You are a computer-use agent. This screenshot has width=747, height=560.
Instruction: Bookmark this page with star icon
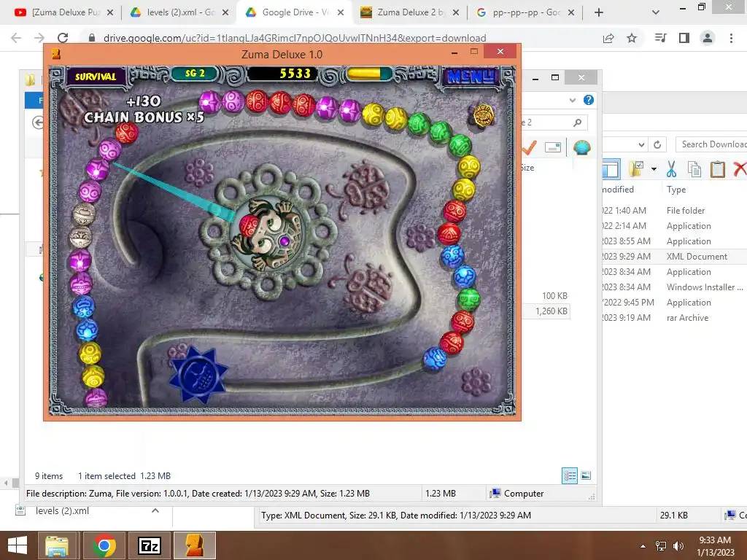tap(632, 38)
